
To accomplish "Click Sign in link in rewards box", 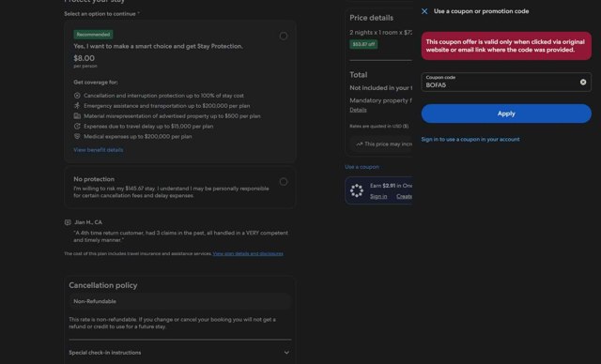I will (378, 196).
